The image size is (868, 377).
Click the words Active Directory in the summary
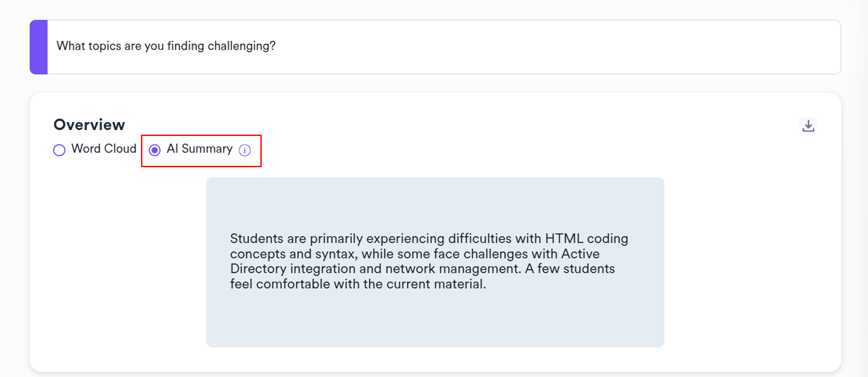pos(580,254)
